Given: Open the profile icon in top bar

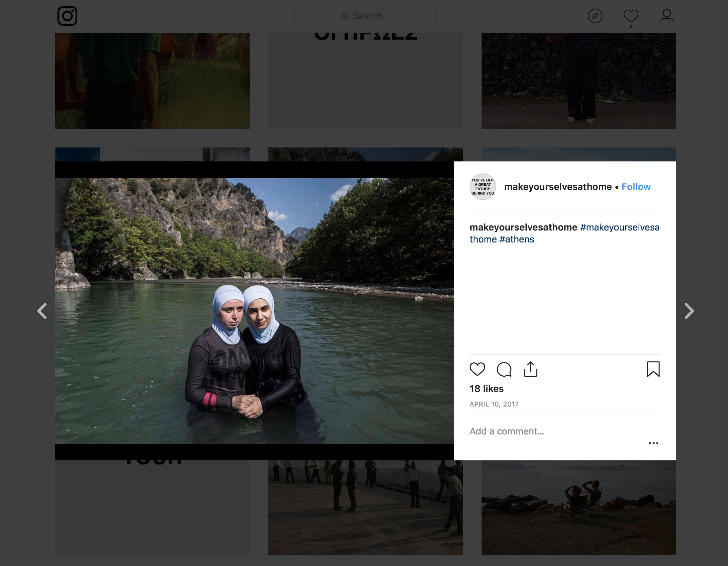Looking at the screenshot, I should tap(667, 16).
